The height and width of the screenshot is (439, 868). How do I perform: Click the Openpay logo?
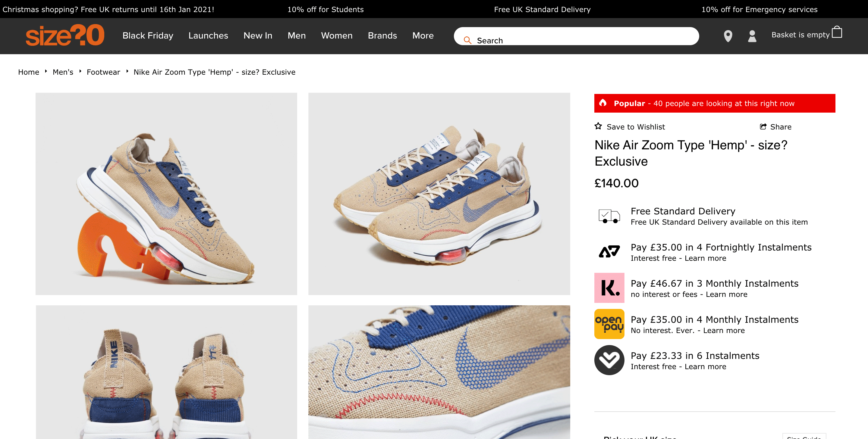[x=609, y=324]
